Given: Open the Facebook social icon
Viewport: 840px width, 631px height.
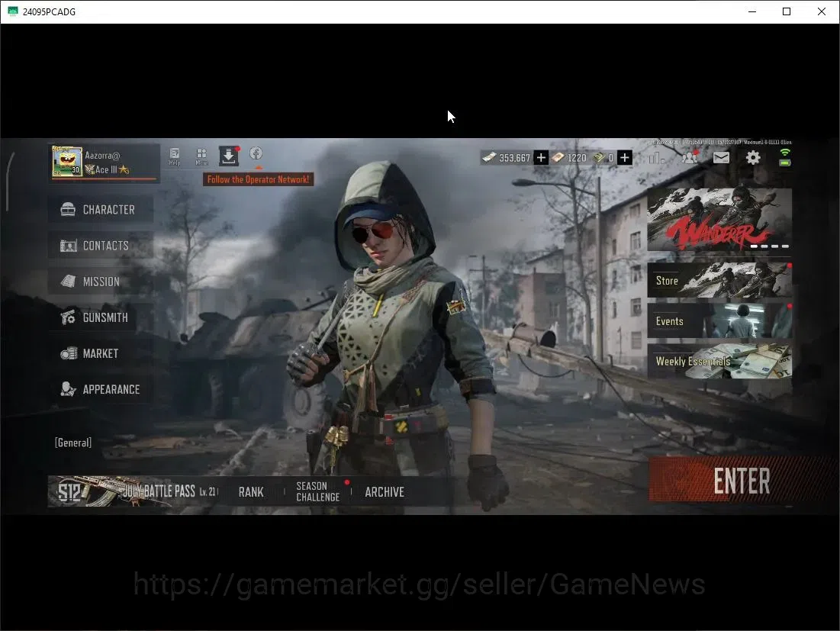Looking at the screenshot, I should click(x=256, y=153).
